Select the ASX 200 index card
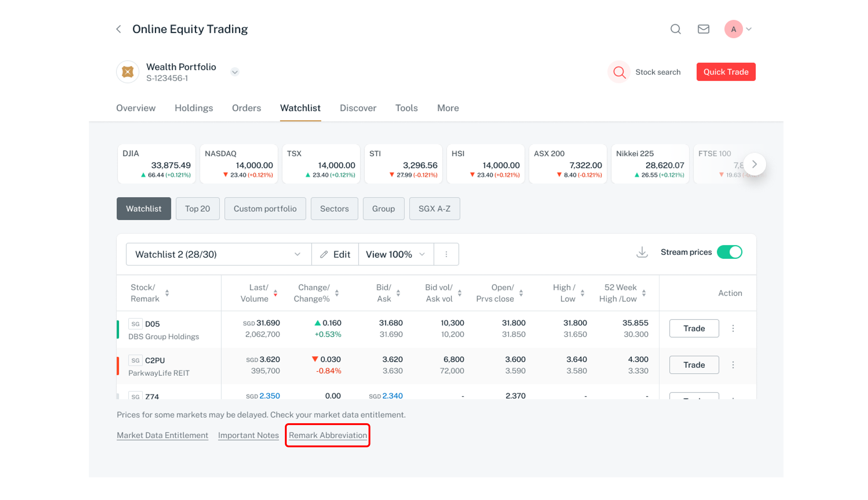The width and height of the screenshot is (868, 500). point(568,164)
